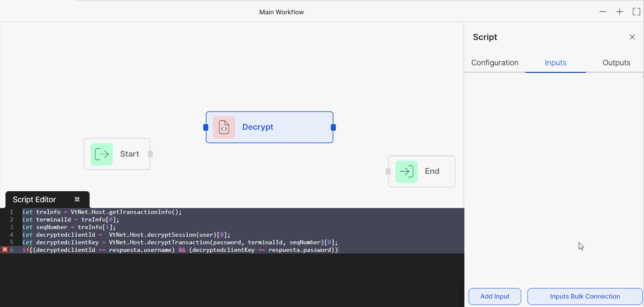Switch to the Configuration tab
The image size is (644, 307).
point(495,62)
